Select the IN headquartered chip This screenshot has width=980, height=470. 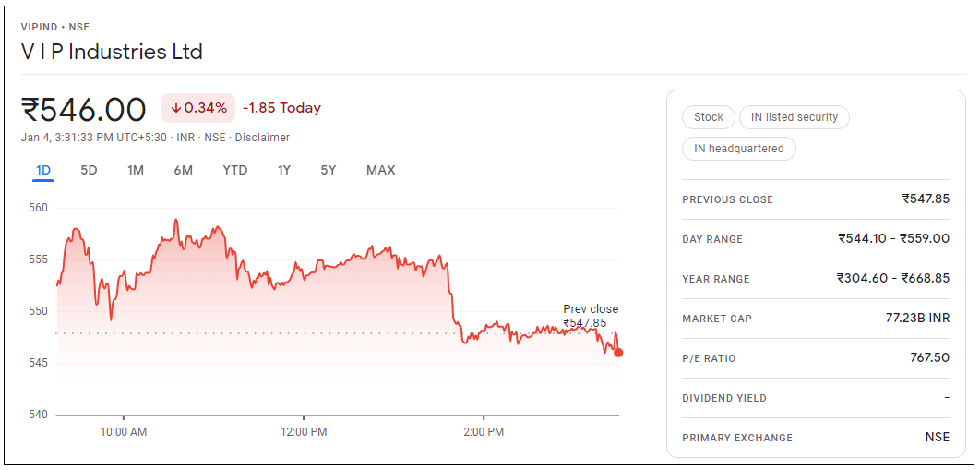pyautogui.click(x=739, y=149)
